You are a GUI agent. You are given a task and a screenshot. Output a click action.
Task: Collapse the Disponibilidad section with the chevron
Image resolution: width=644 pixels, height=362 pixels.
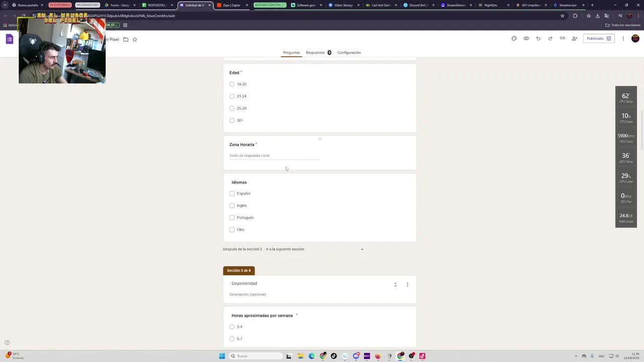(x=395, y=285)
